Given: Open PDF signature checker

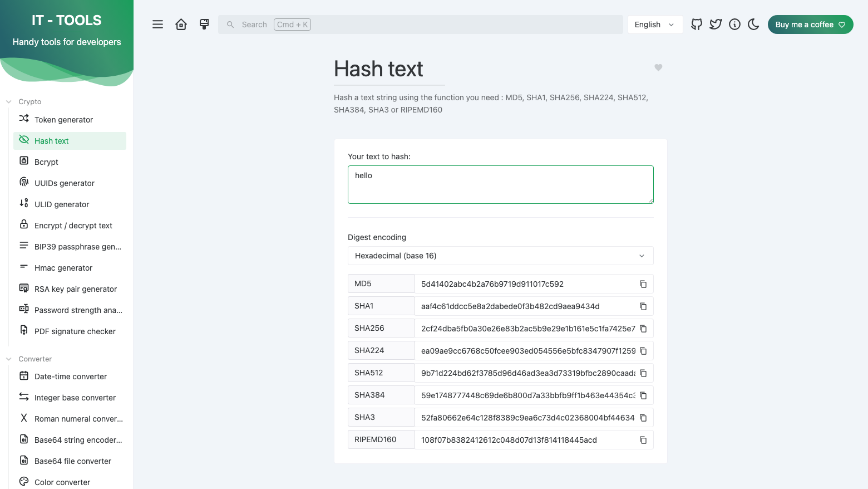Looking at the screenshot, I should click(x=70, y=331).
